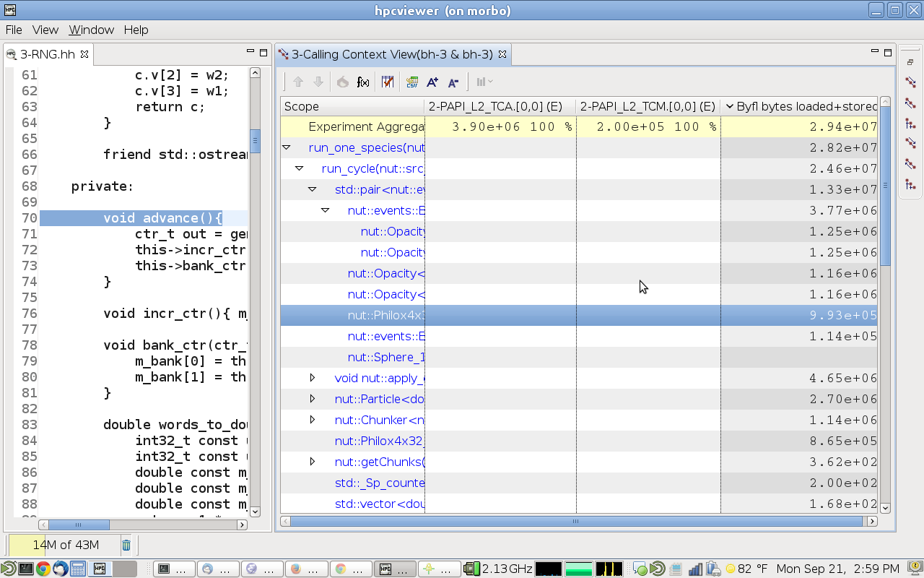
Task: Click the table's horizontal scrollbar thumb
Action: [x=575, y=521]
